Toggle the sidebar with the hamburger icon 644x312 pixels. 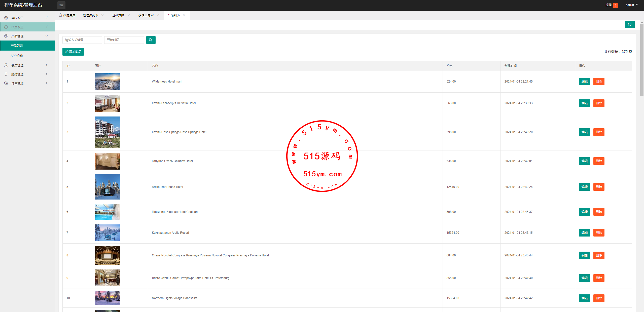coord(61,5)
